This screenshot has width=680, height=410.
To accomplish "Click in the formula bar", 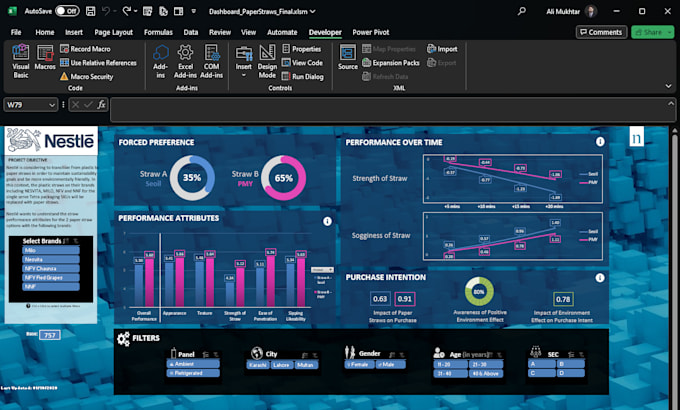I will click(x=388, y=110).
